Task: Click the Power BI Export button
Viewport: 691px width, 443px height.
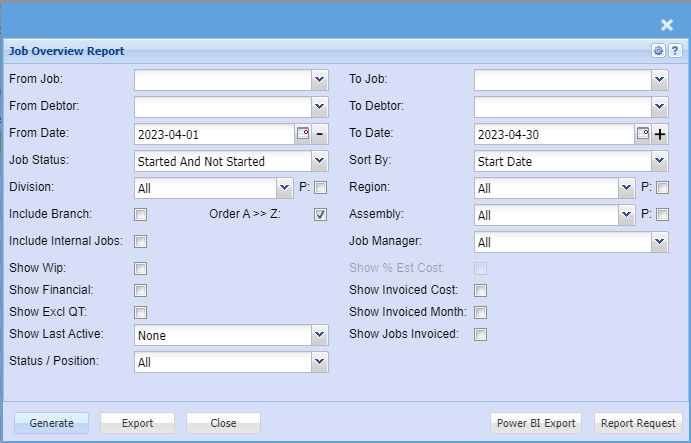Action: pyautogui.click(x=538, y=423)
